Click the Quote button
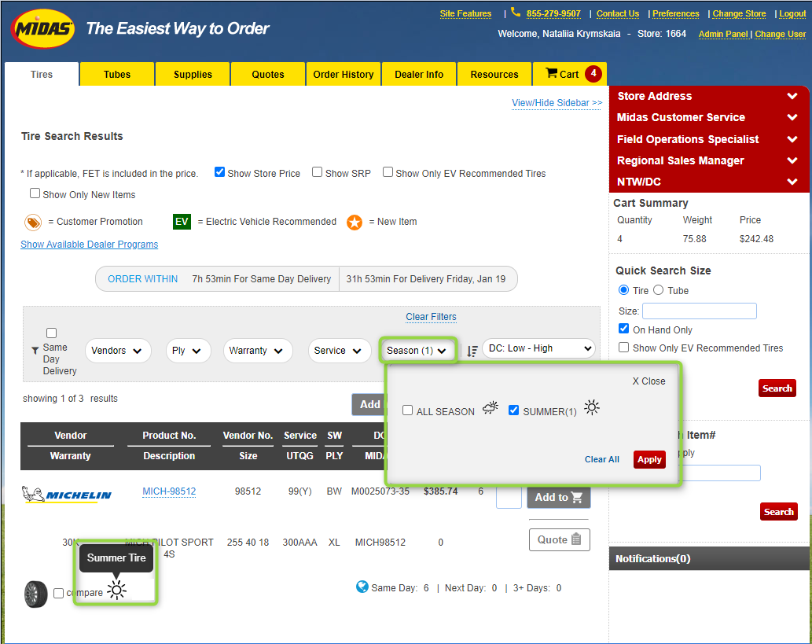The height and width of the screenshot is (644, 812). pyautogui.click(x=560, y=540)
